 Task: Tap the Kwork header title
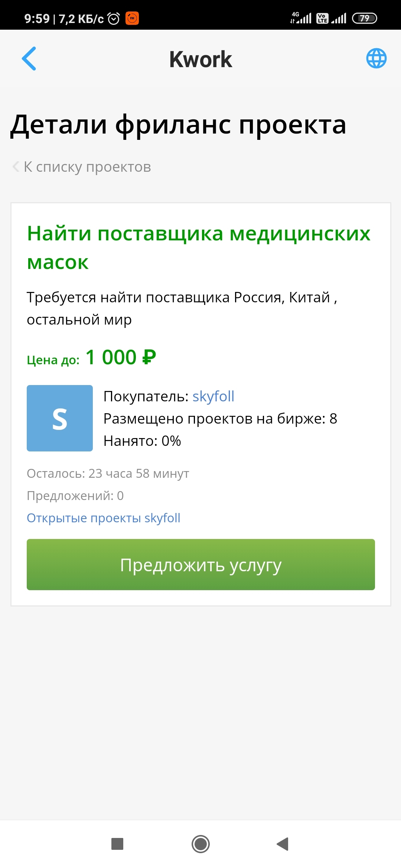click(x=200, y=59)
